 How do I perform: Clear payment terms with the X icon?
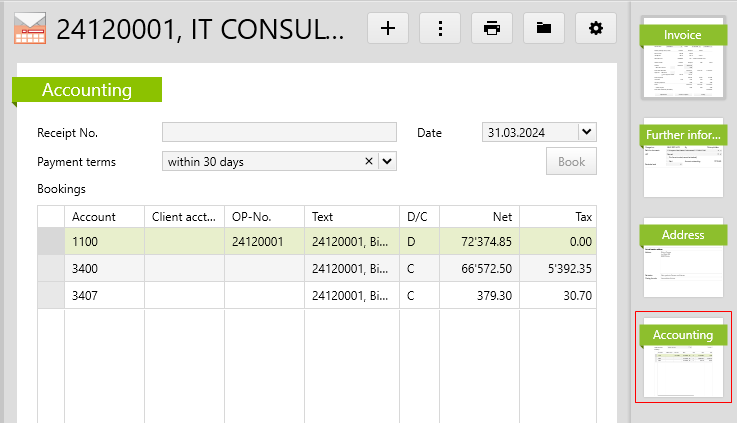pos(368,160)
